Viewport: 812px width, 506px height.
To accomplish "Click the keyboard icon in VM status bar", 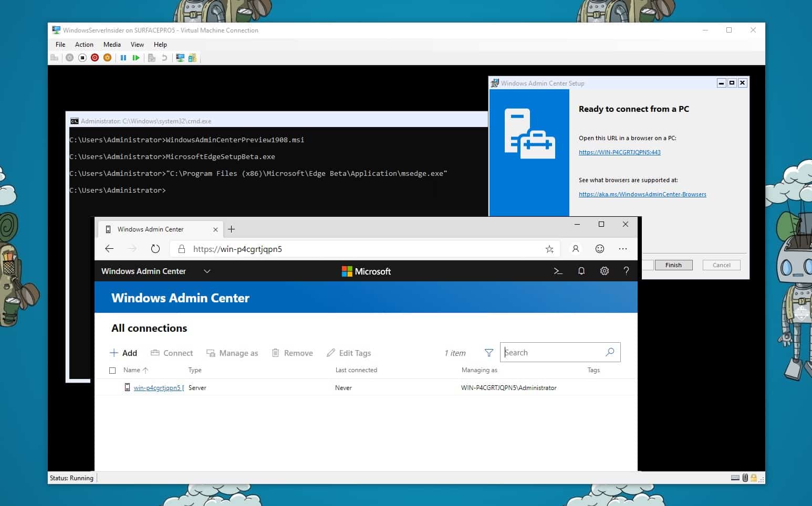I will tap(735, 478).
